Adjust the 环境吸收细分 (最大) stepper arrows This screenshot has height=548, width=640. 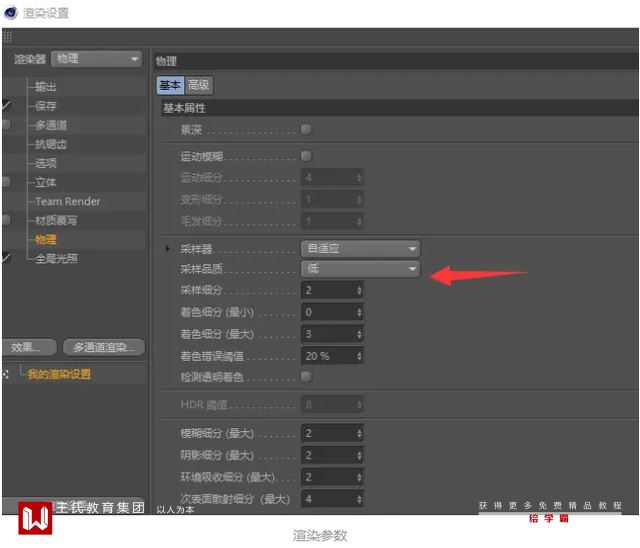[x=359, y=477]
